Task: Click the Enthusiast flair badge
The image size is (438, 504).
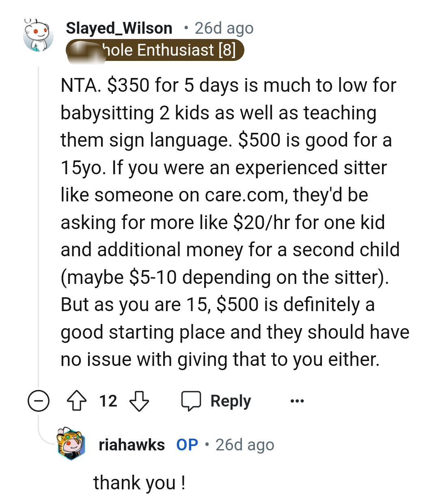Action: coord(156,50)
